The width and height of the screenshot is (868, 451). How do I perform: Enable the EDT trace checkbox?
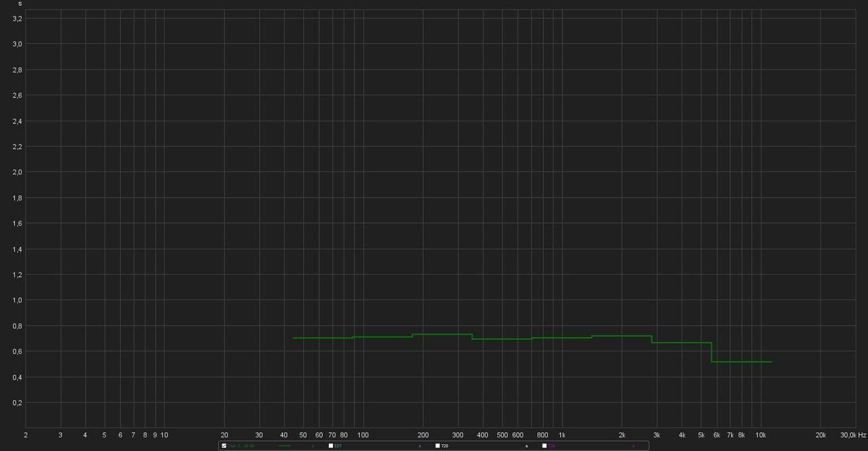tap(331, 446)
